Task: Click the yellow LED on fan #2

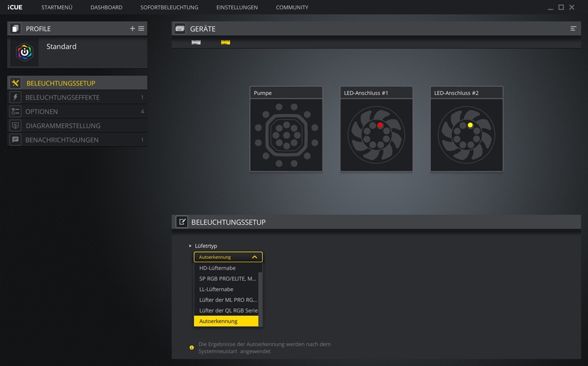Action: pos(470,125)
